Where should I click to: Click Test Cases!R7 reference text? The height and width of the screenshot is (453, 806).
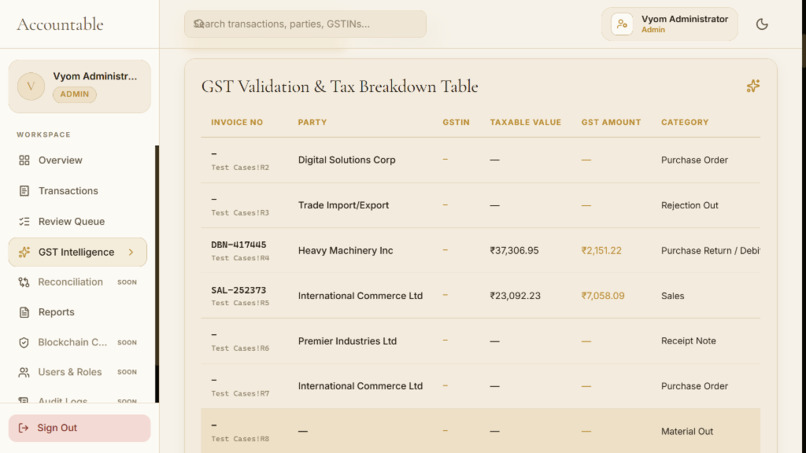[x=240, y=393]
